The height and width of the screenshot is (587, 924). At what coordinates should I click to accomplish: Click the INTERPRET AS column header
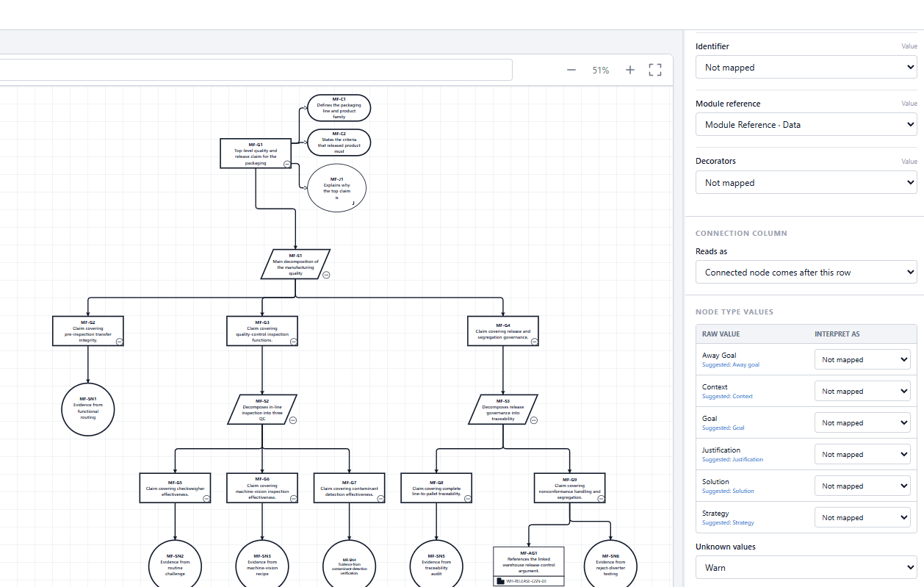click(837, 334)
